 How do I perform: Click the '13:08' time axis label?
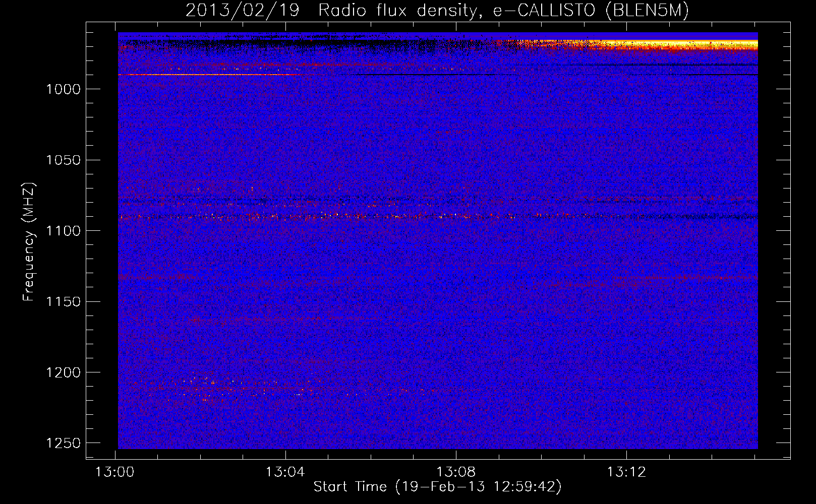(x=456, y=472)
